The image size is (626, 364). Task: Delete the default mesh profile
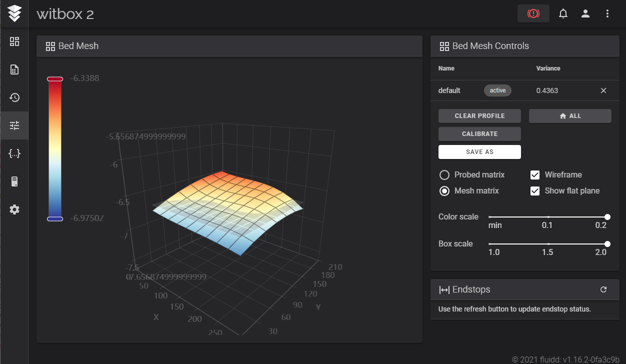(603, 90)
